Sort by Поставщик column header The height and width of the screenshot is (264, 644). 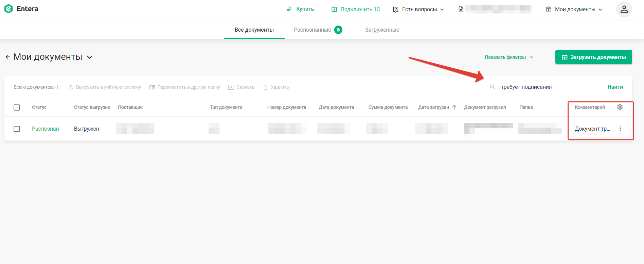click(x=130, y=107)
